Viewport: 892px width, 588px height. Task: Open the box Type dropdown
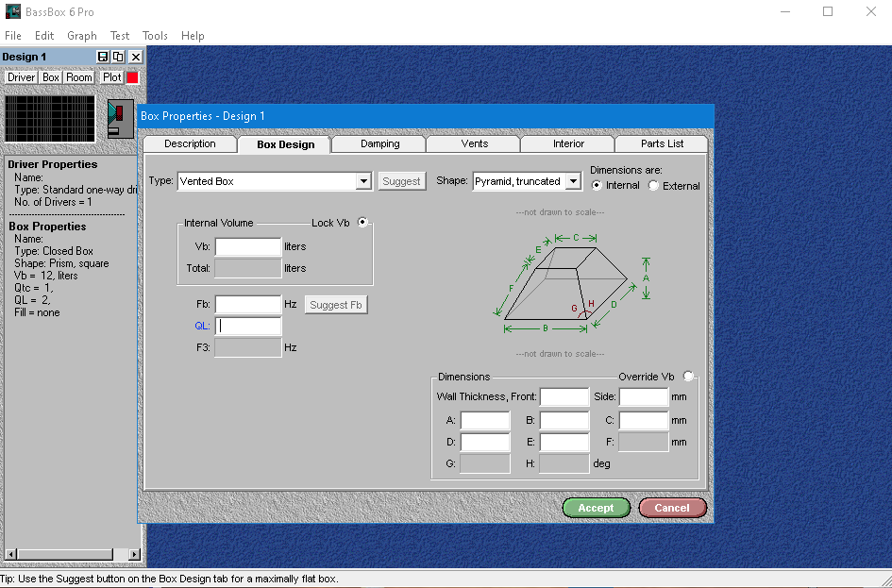click(x=363, y=181)
